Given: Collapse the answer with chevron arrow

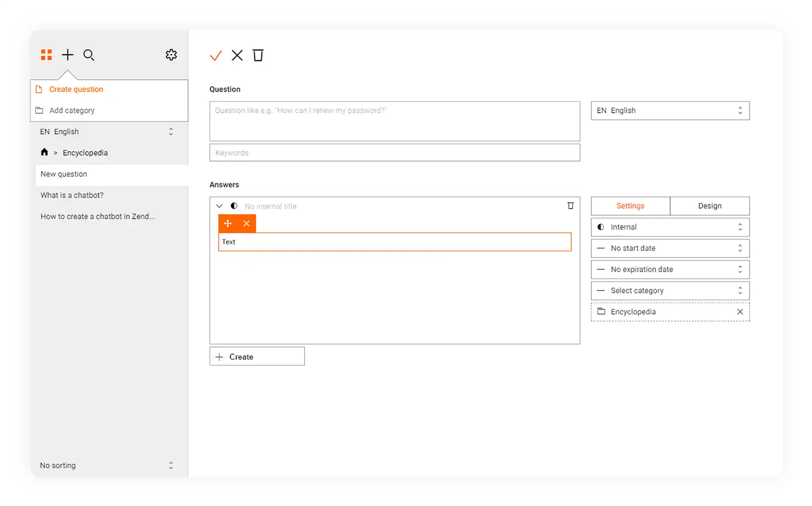Looking at the screenshot, I should [x=219, y=206].
